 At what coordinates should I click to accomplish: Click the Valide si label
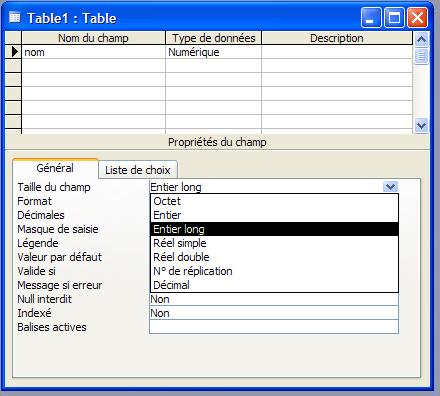click(x=37, y=271)
